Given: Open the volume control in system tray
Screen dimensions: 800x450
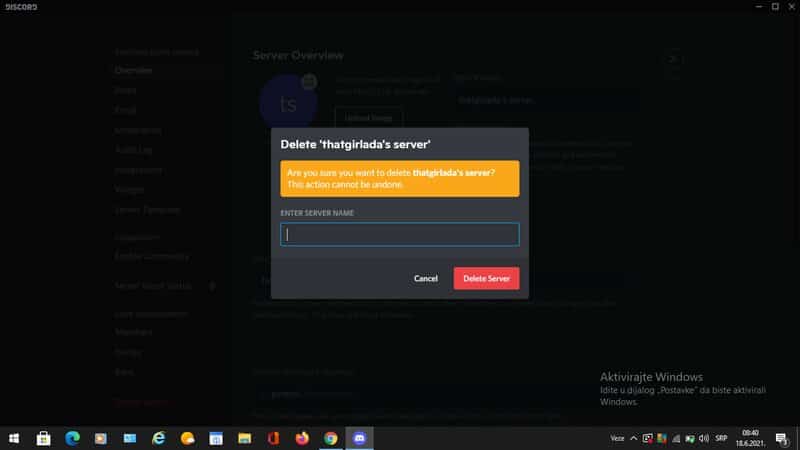Looking at the screenshot, I should point(705,438).
